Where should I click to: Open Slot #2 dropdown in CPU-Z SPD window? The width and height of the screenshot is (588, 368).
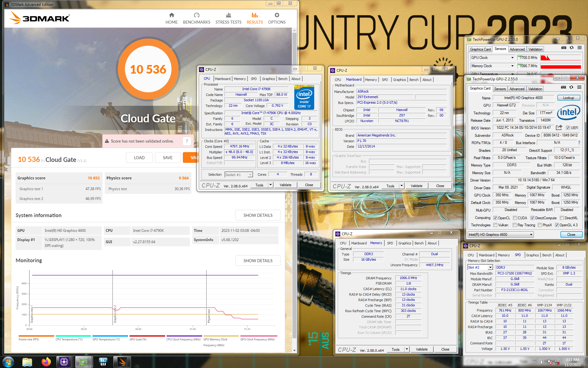coord(480,267)
